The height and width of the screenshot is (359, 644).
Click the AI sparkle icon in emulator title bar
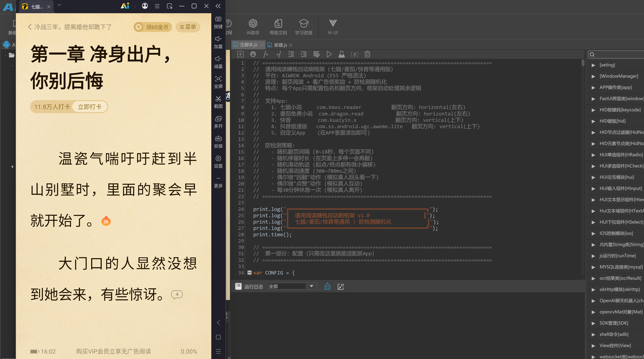[x=125, y=6]
